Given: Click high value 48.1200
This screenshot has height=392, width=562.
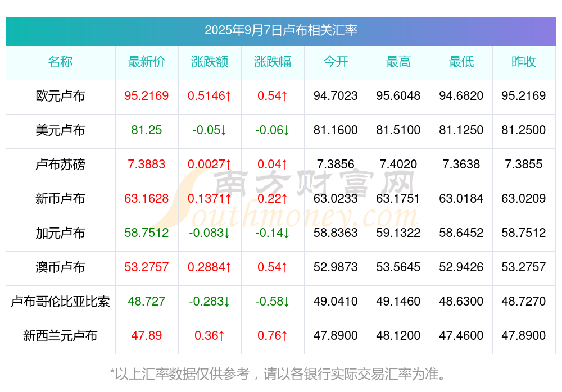Looking at the screenshot, I should [398, 335].
